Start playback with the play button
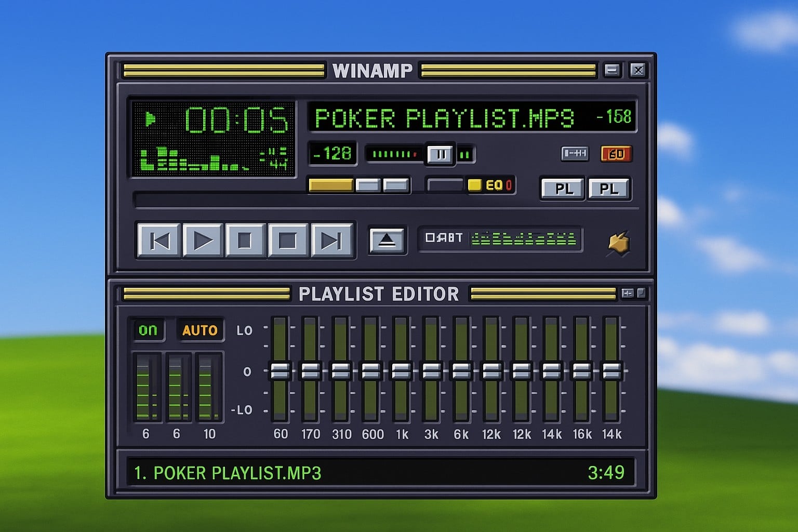This screenshot has height=532, width=798. pos(203,240)
